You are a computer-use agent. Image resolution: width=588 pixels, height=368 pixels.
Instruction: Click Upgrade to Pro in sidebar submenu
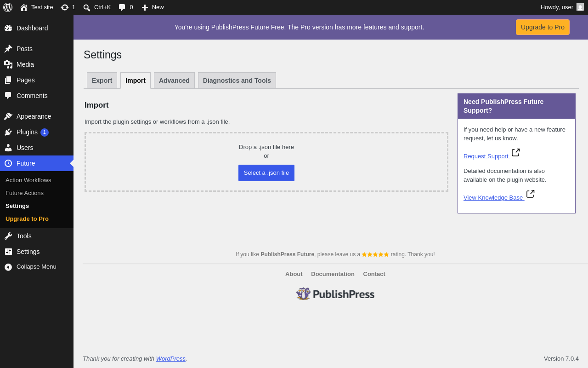[27, 218]
